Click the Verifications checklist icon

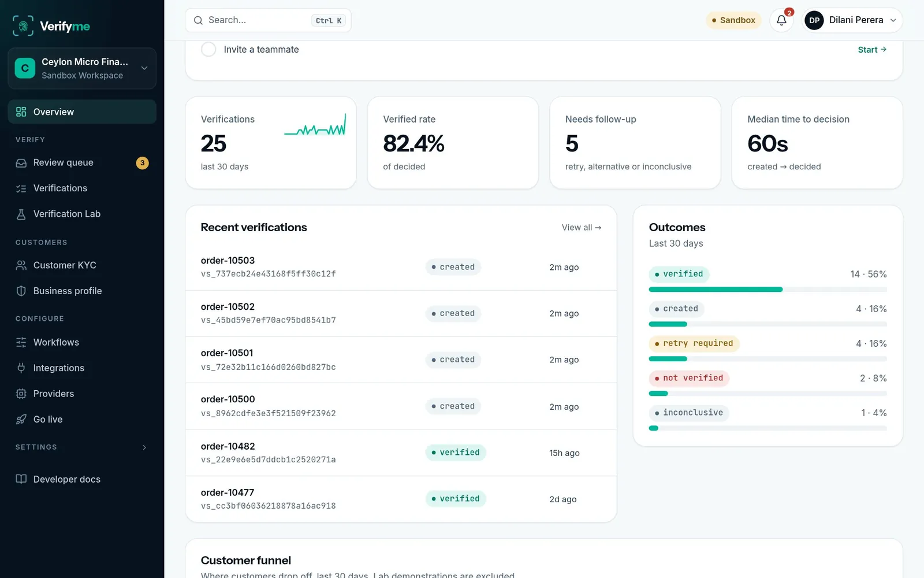tap(21, 188)
